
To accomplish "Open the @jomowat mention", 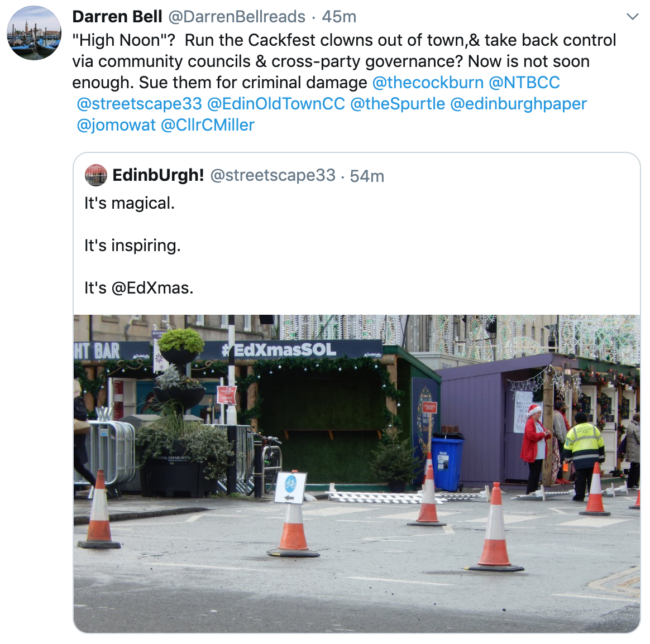I will click(116, 124).
